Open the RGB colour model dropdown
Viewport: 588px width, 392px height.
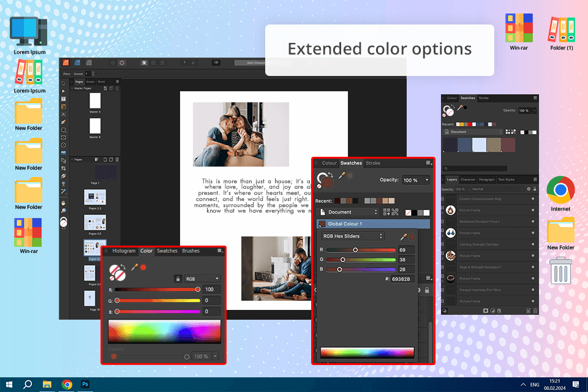point(202,279)
